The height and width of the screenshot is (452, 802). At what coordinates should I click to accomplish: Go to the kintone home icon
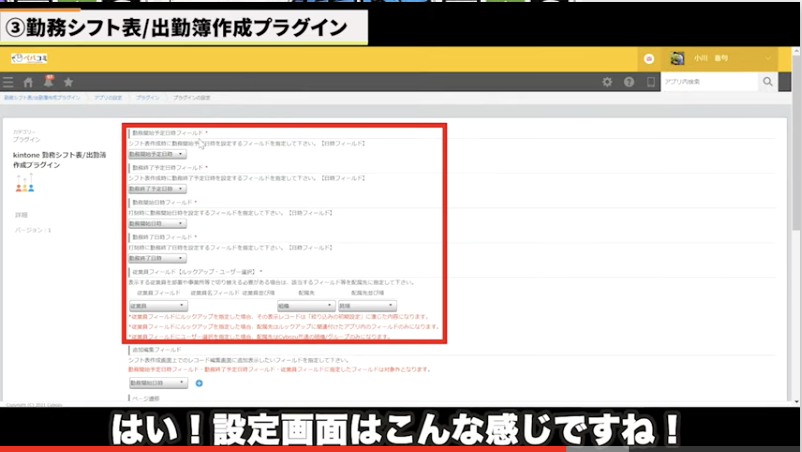coord(28,82)
